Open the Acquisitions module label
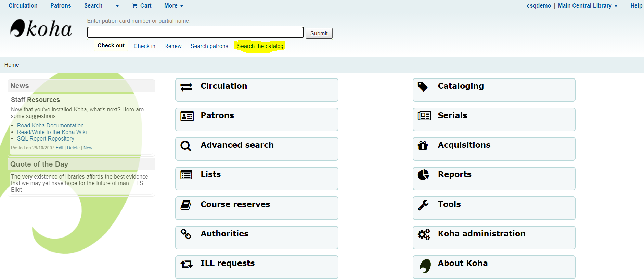The width and height of the screenshot is (644, 280). [x=464, y=145]
